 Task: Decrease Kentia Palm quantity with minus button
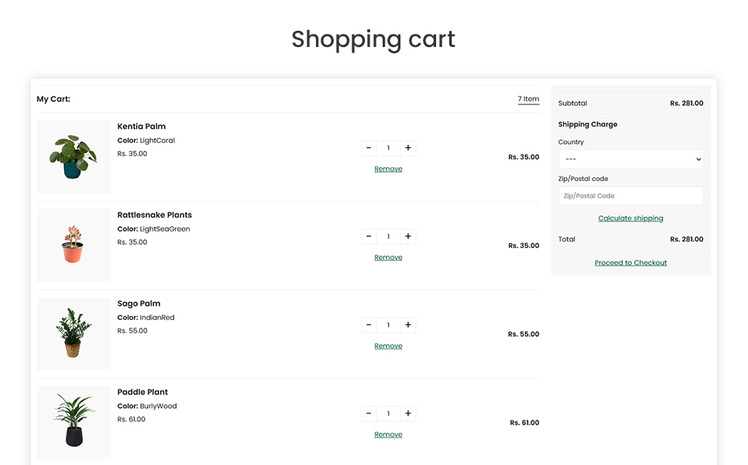(x=368, y=148)
